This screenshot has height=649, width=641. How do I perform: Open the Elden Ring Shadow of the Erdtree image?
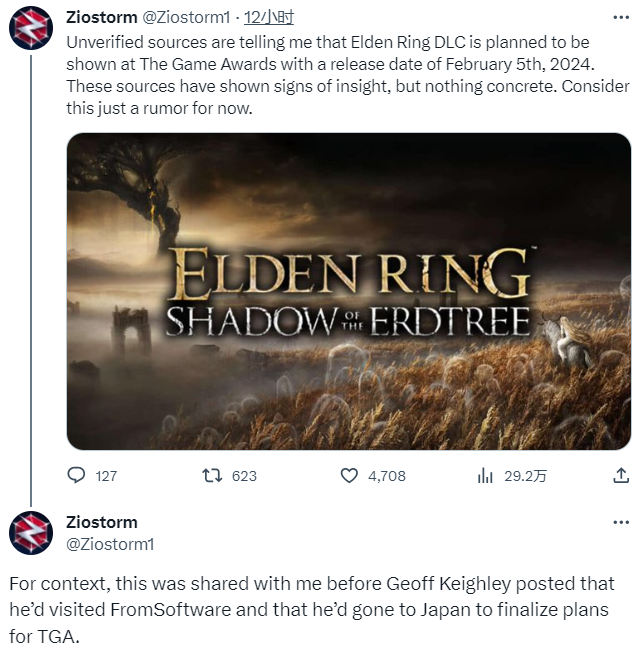pyautogui.click(x=349, y=291)
